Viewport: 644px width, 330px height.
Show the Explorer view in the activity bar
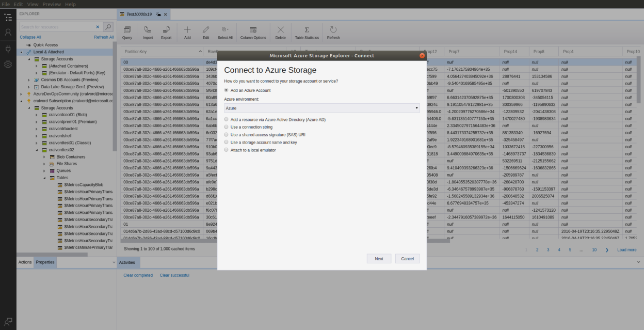[8, 17]
